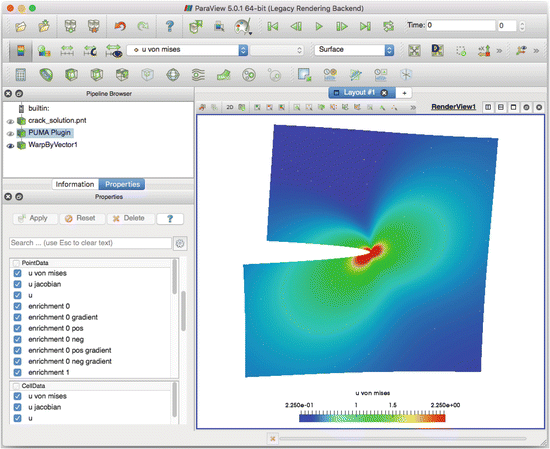
Task: Uncheck 'enrichment 0 gradient' checkbox
Action: 18,317
